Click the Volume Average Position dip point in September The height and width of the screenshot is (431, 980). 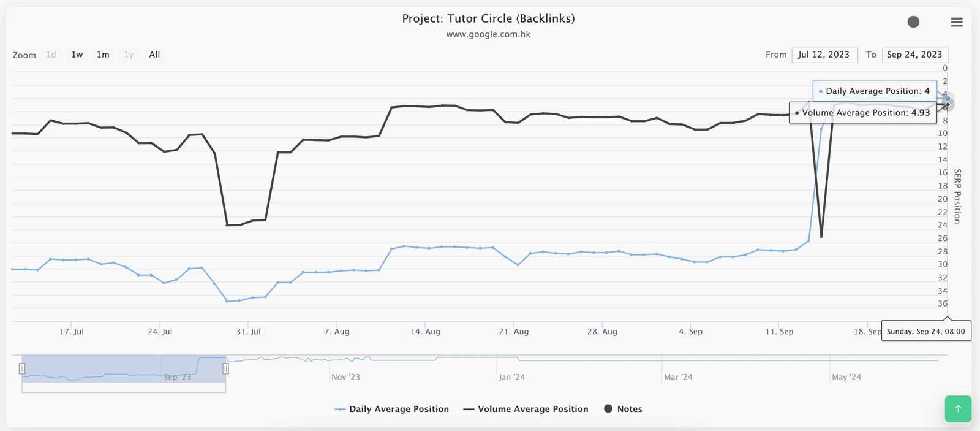point(821,237)
